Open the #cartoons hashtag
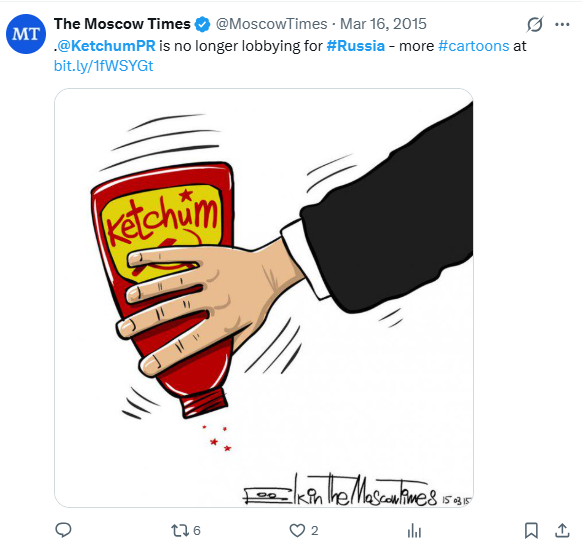 click(x=474, y=46)
